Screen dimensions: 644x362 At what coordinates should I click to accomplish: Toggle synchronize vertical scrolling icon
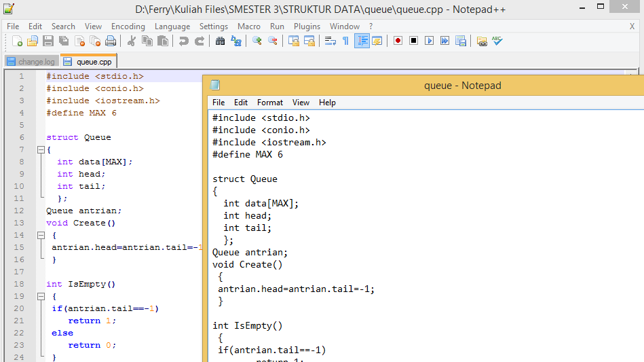click(294, 41)
